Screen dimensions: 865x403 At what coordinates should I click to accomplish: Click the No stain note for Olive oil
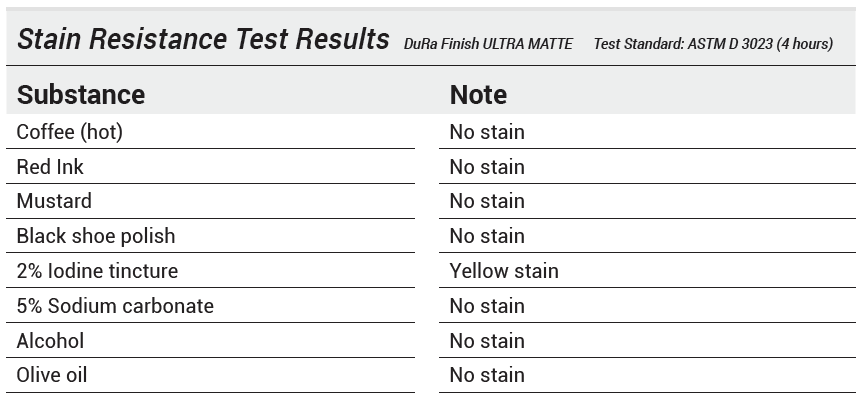coord(487,375)
